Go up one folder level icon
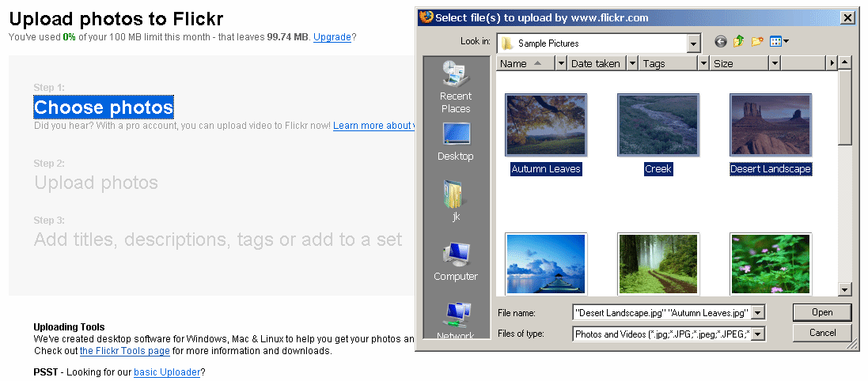 [x=738, y=42]
